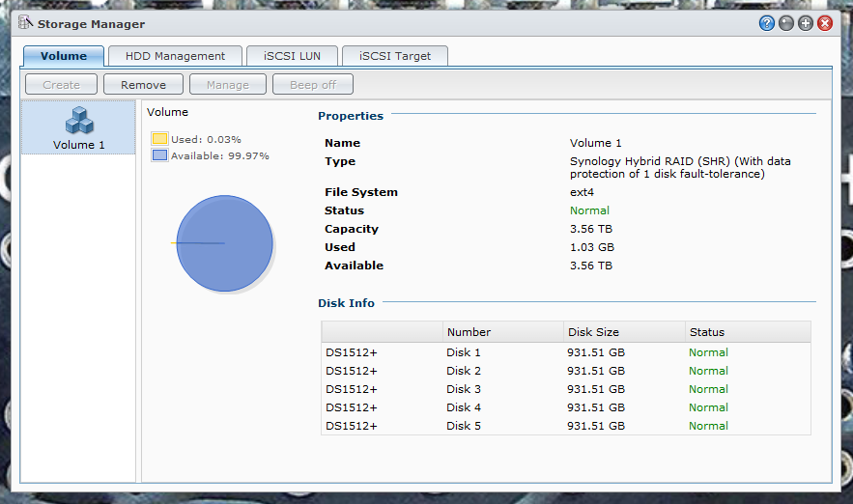
Task: Click the Number column header
Action: click(502, 331)
